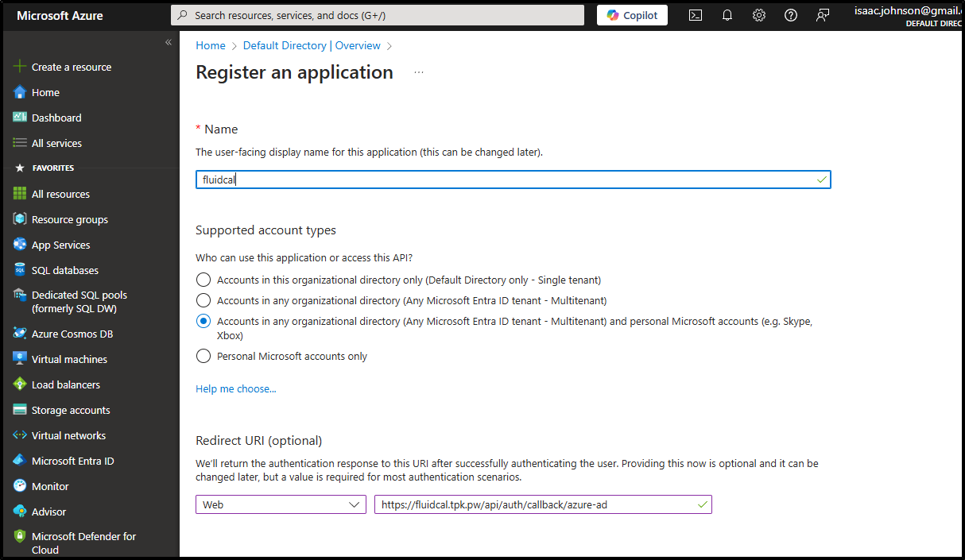Screen dimensions: 965x560
Task: Click the search resources box
Action: [378, 15]
